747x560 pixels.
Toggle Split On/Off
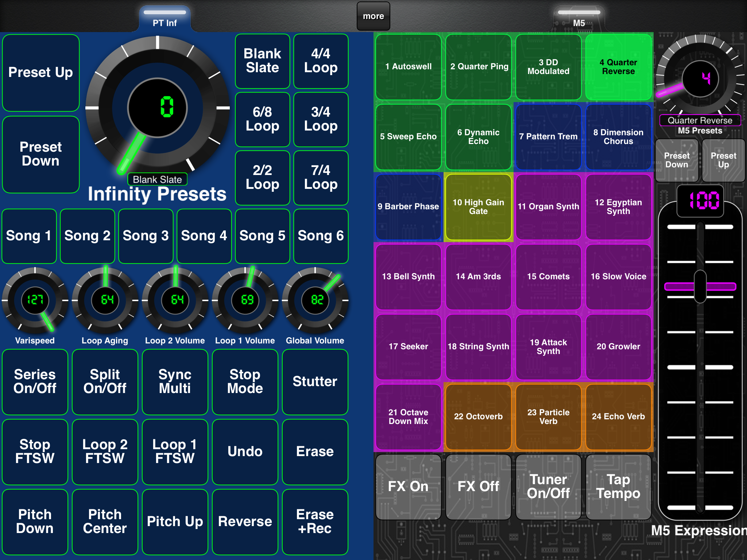tap(105, 382)
